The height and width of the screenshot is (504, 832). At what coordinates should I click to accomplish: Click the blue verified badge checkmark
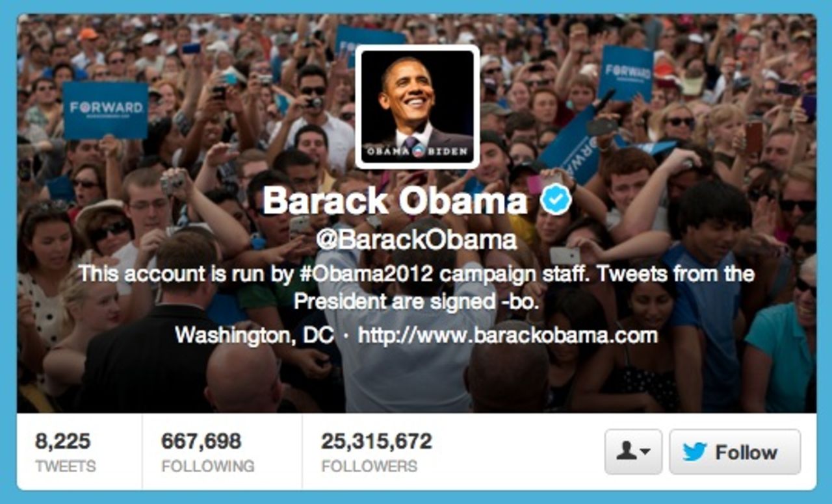click(x=557, y=200)
